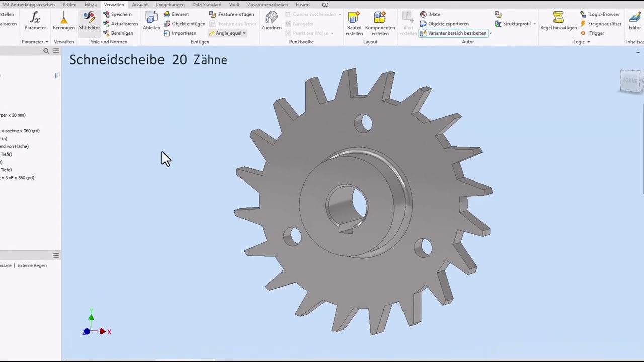Click the unlabeled icon above Strukturprofil
Image resolution: width=644 pixels, height=362 pixels.
click(x=498, y=14)
